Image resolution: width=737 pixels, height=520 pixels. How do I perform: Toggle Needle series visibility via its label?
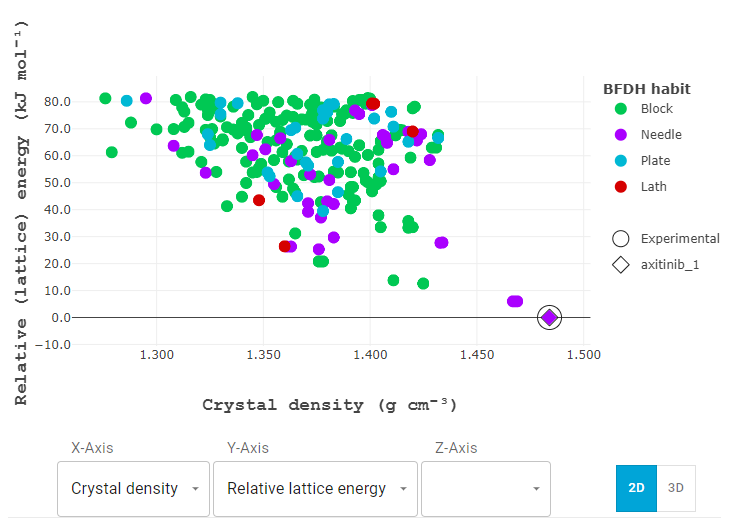point(661,135)
